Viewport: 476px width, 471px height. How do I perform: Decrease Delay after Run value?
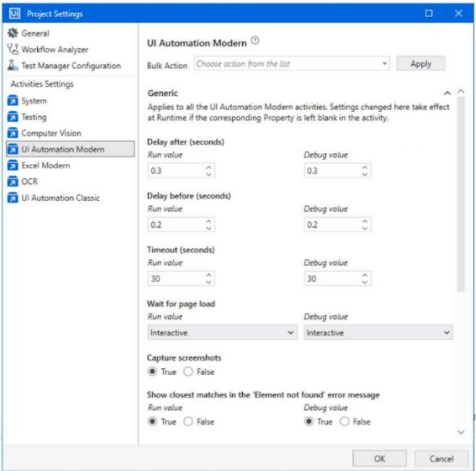[x=209, y=174]
